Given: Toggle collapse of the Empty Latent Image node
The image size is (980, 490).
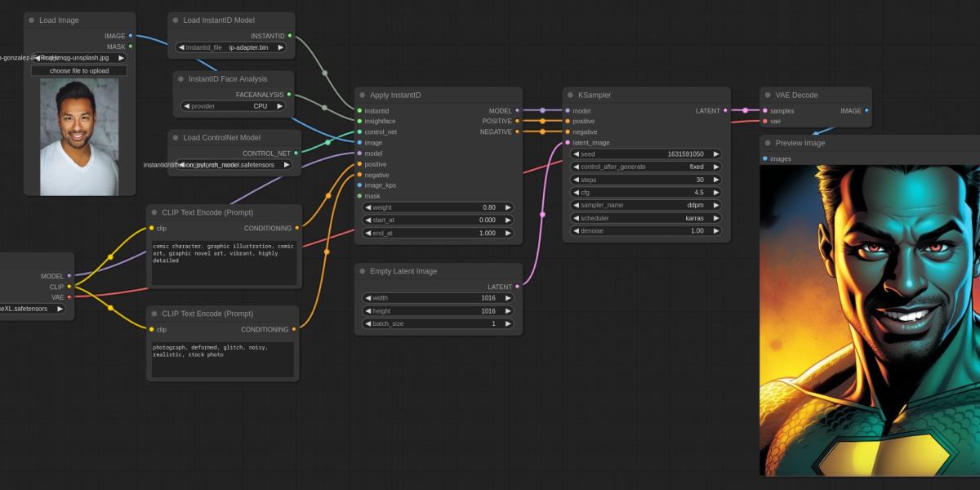Looking at the screenshot, I should (x=363, y=271).
